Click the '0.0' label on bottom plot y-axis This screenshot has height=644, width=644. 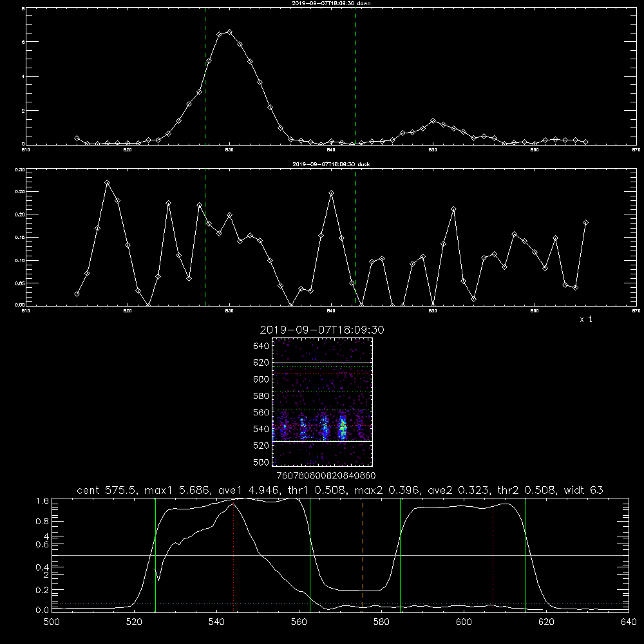43,610
